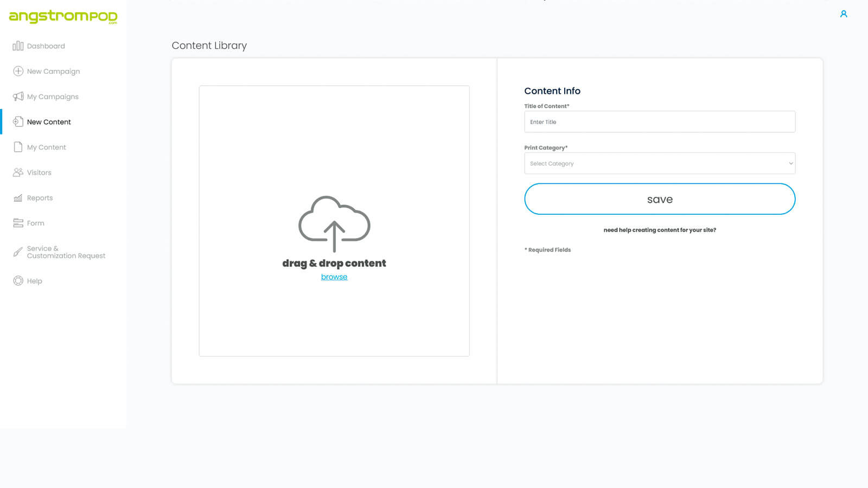Click the angstromPOD logo
The height and width of the screenshot is (488, 868).
click(x=63, y=17)
